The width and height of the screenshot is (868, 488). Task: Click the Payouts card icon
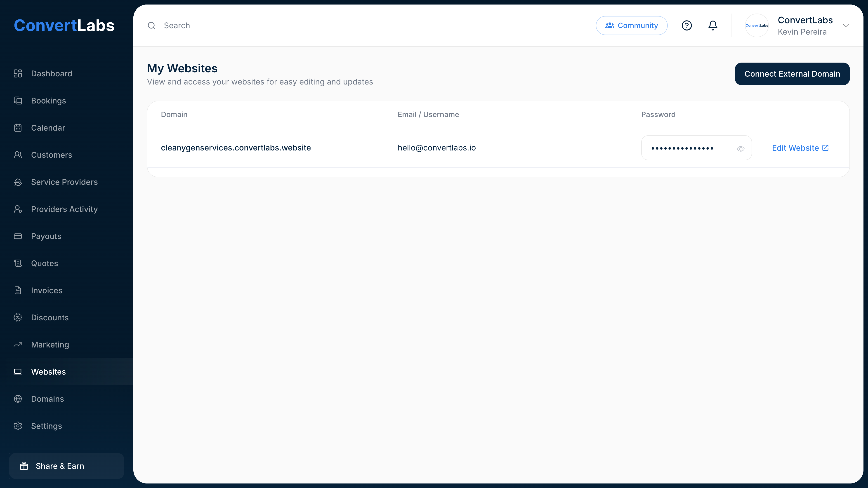point(18,236)
